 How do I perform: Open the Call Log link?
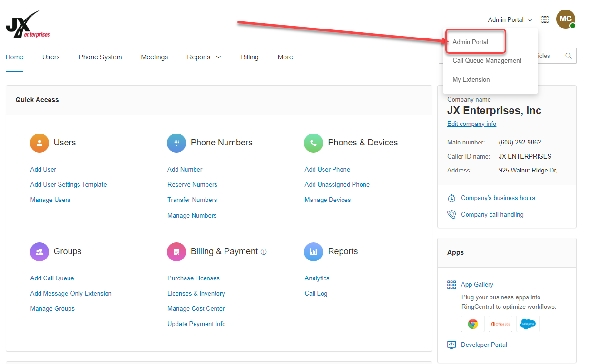tap(316, 293)
